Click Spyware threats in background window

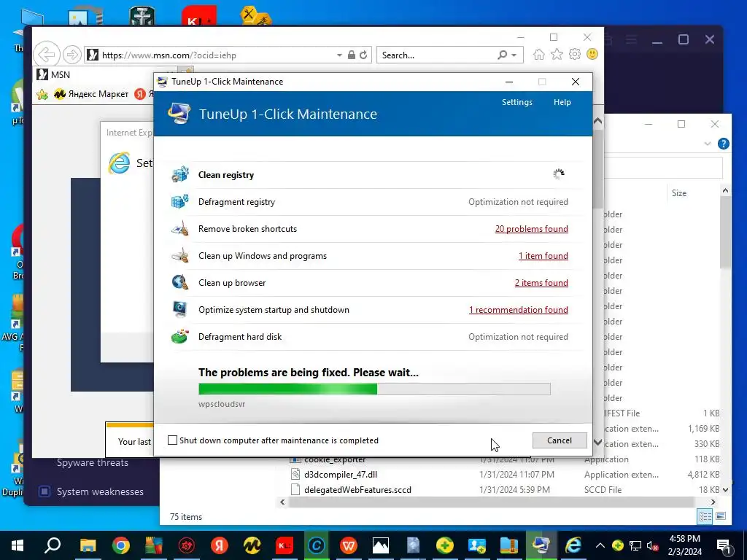pyautogui.click(x=93, y=462)
